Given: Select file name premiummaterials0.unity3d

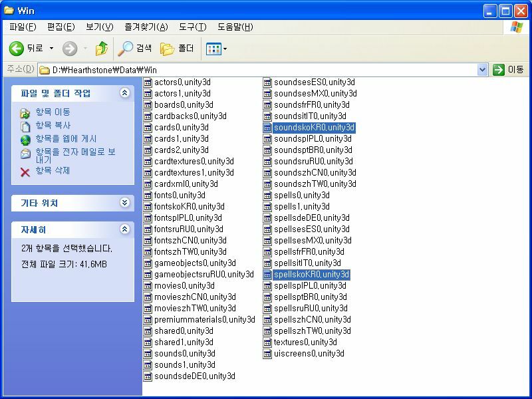Looking at the screenshot, I should tap(205, 320).
